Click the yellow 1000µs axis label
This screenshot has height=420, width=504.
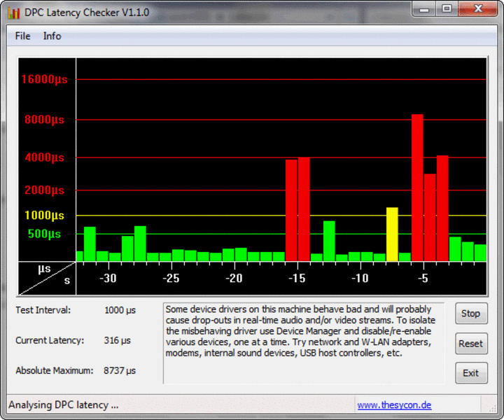tap(44, 216)
